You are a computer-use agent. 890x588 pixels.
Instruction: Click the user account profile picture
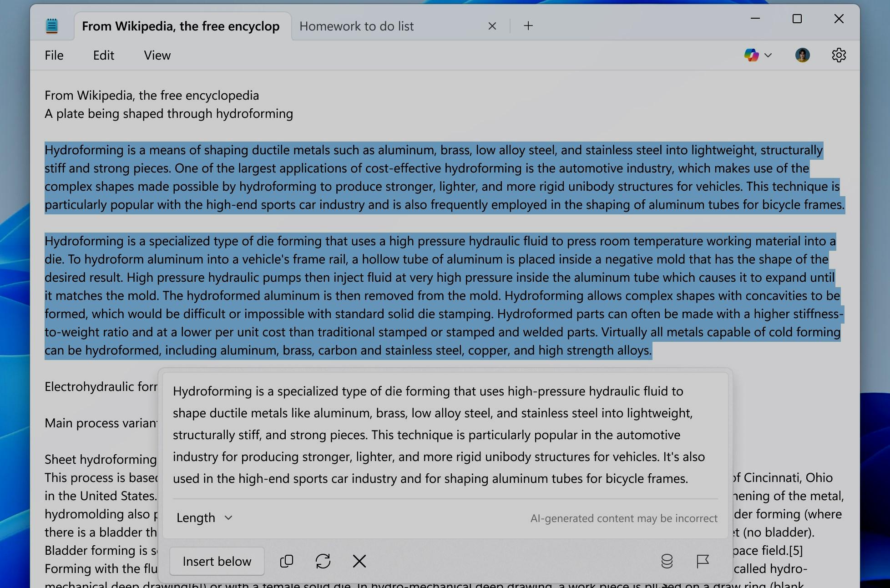(802, 56)
